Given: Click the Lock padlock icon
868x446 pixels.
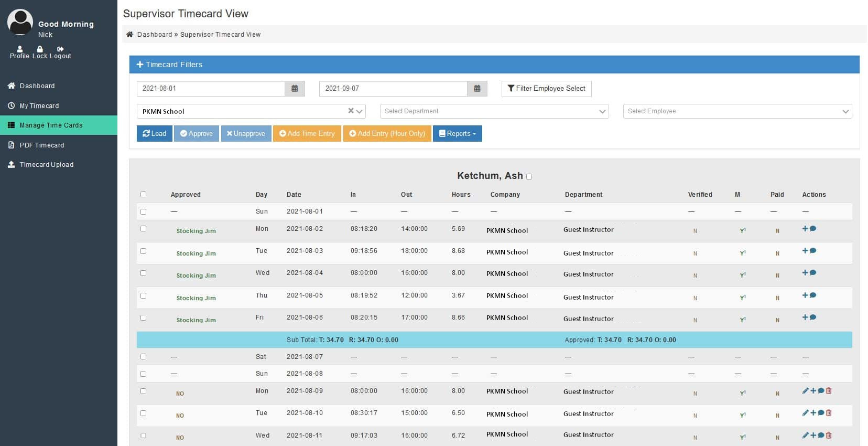Looking at the screenshot, I should [40, 49].
